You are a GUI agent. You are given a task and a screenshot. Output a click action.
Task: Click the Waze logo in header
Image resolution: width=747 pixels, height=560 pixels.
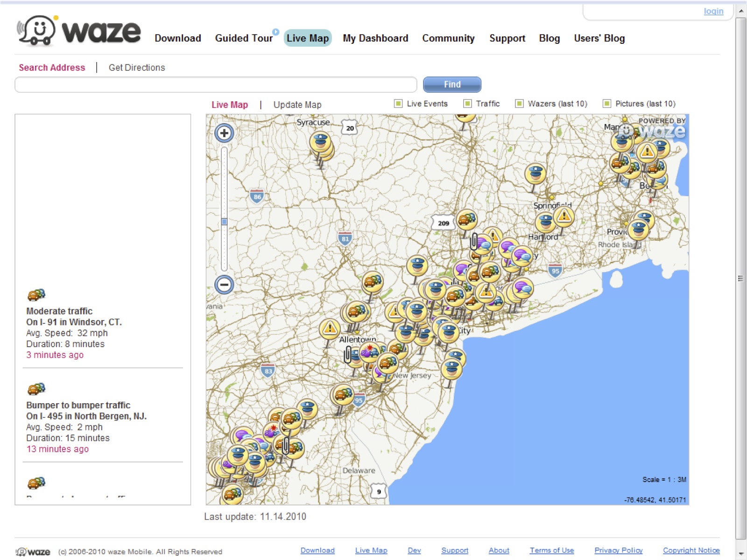point(79,32)
